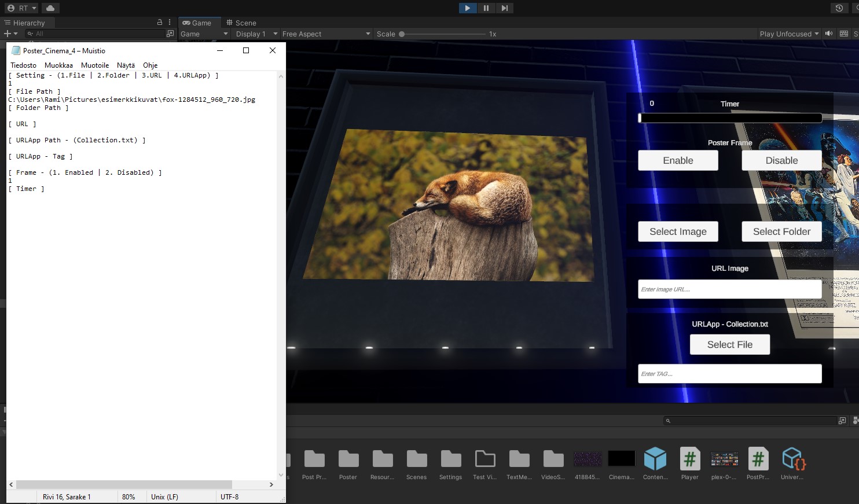Pause the running game
Image resolution: width=859 pixels, height=504 pixels.
tap(486, 8)
